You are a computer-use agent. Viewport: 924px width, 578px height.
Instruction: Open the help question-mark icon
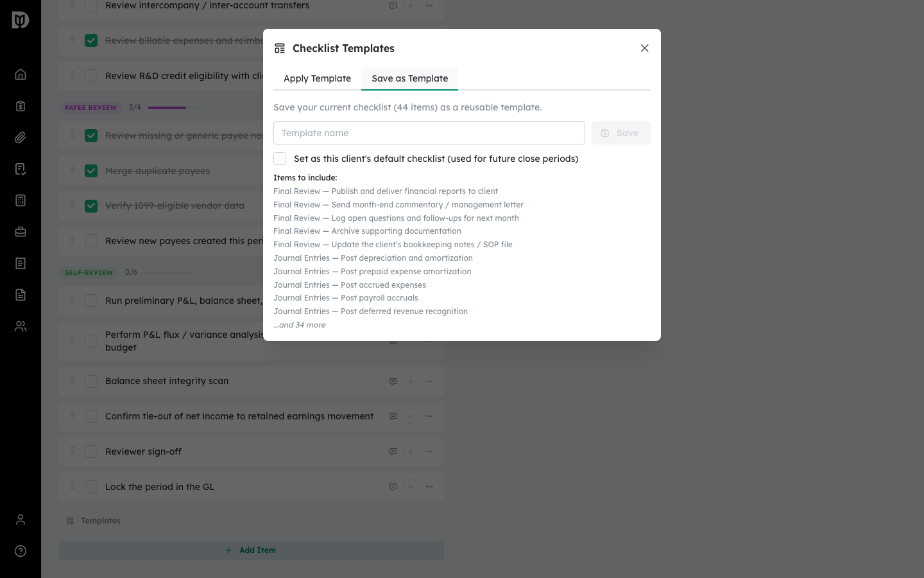coord(21,551)
